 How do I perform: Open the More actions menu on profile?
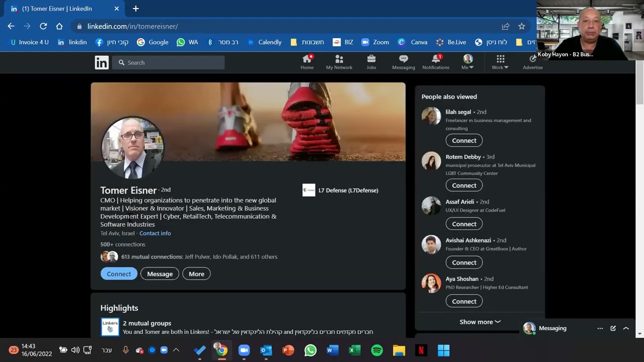tap(196, 274)
